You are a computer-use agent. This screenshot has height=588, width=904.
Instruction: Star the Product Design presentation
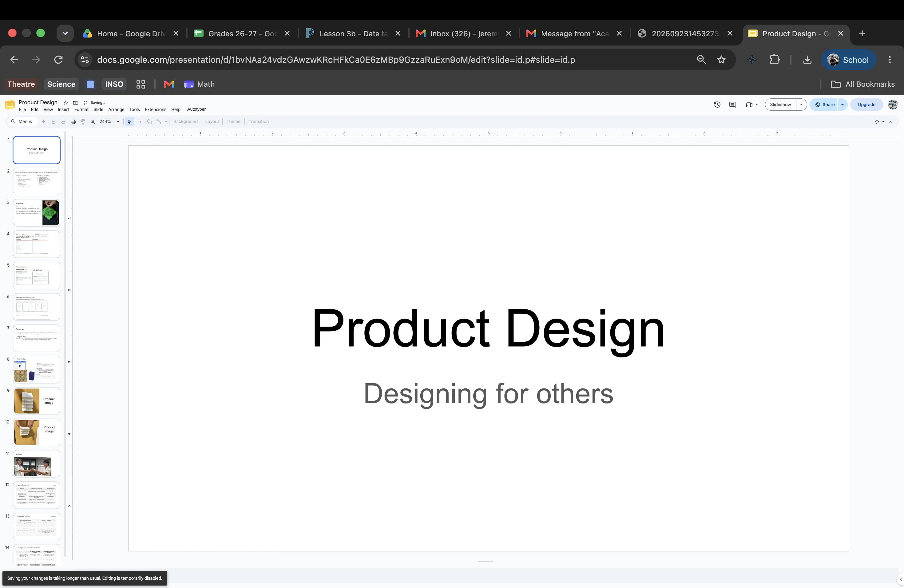[66, 102]
